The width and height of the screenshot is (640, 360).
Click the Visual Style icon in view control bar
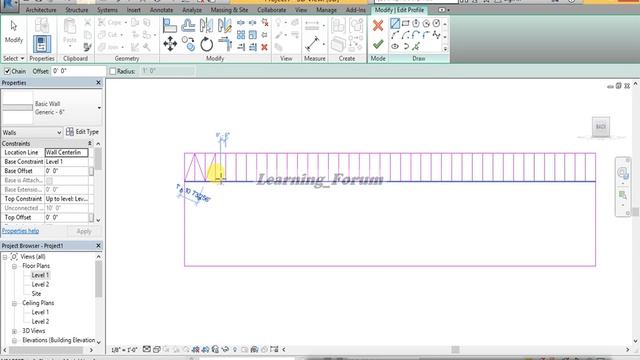click(156, 349)
